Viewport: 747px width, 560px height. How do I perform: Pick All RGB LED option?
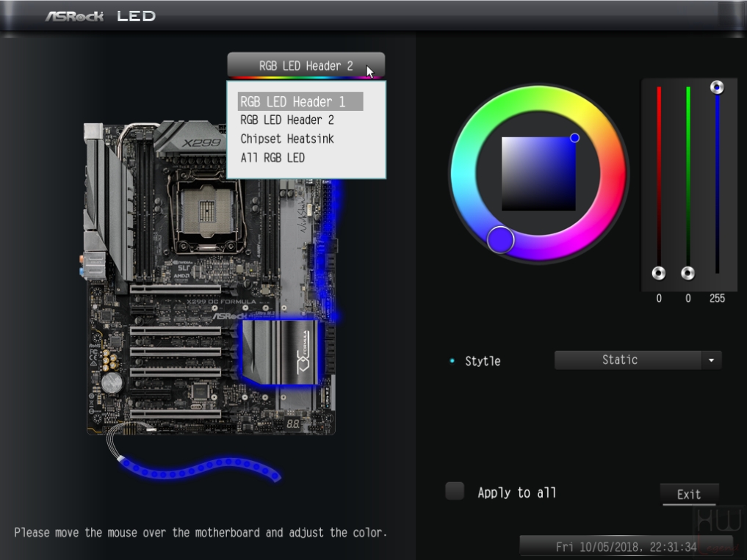(273, 158)
